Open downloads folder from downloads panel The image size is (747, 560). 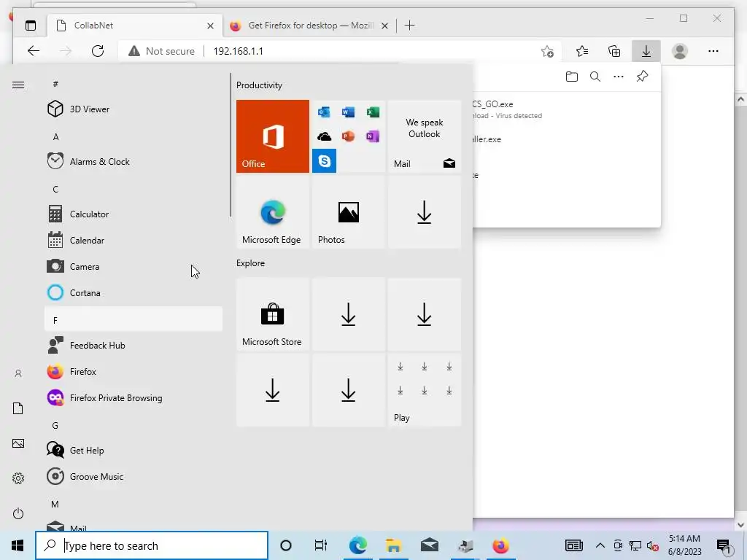click(572, 76)
